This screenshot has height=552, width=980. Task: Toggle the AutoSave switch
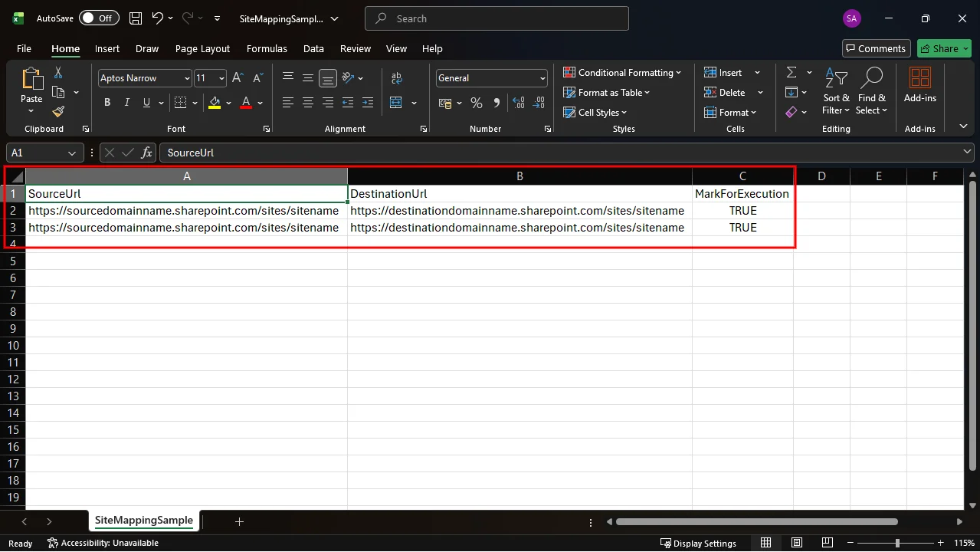tap(98, 18)
